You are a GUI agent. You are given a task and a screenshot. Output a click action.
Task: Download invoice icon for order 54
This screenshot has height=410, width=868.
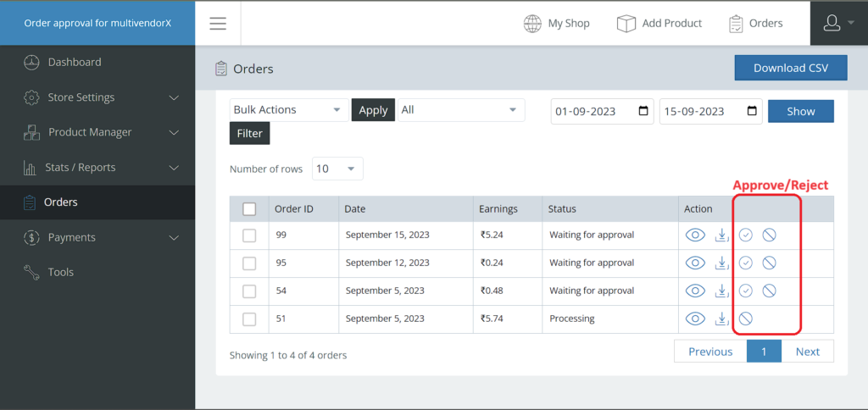721,291
